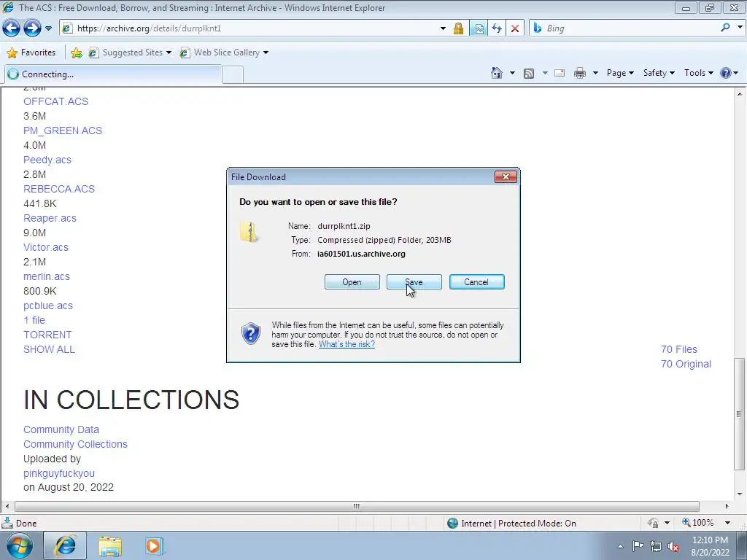Click the 70 Files link
The height and width of the screenshot is (560, 747).
click(679, 349)
